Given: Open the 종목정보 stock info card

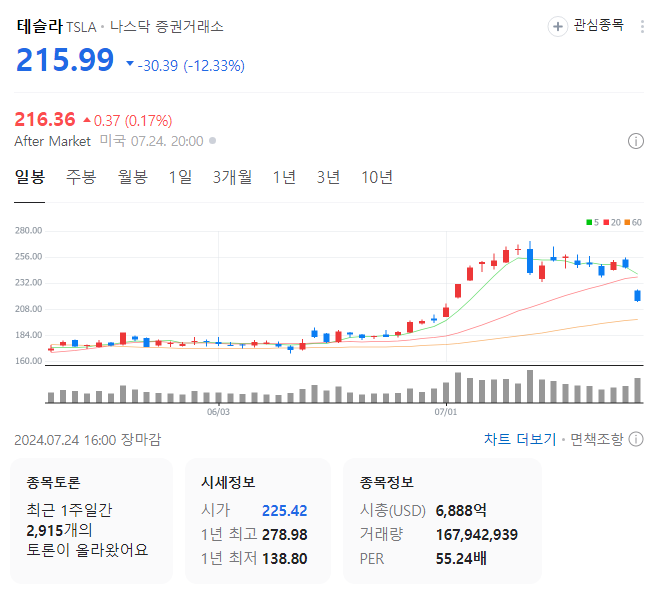Looking at the screenshot, I should 442,521.
